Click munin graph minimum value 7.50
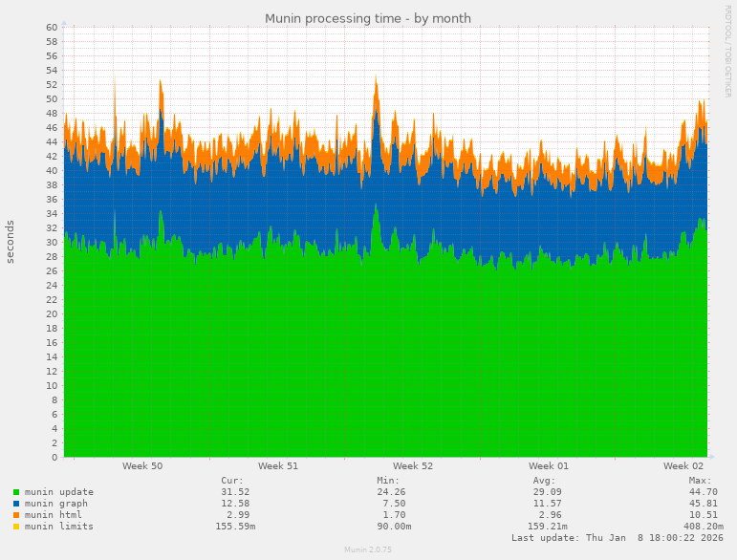 [x=394, y=504]
